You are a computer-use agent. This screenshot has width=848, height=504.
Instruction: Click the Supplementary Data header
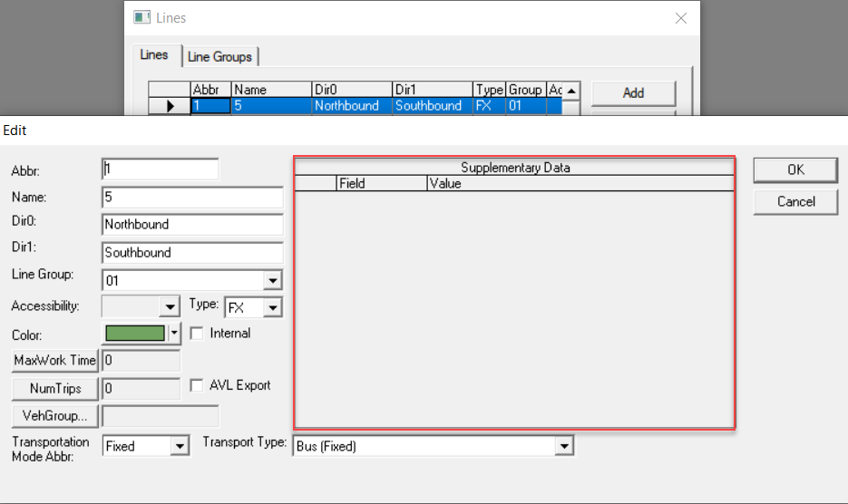click(514, 168)
